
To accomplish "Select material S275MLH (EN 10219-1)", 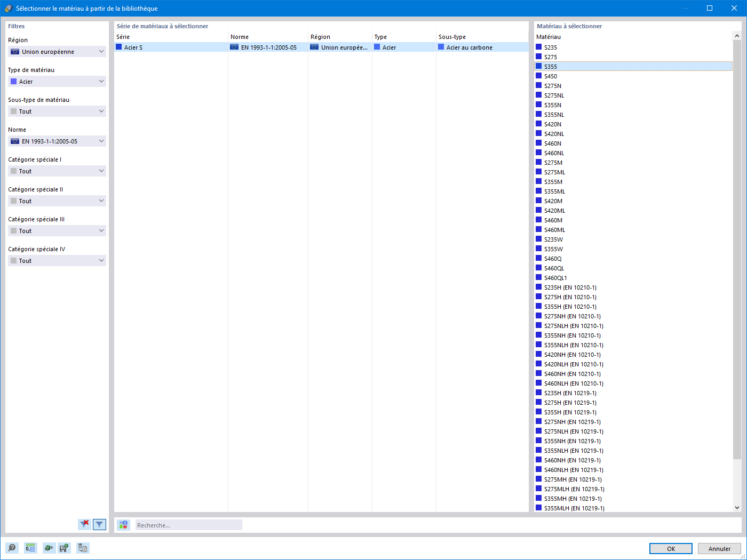I will coord(633,489).
